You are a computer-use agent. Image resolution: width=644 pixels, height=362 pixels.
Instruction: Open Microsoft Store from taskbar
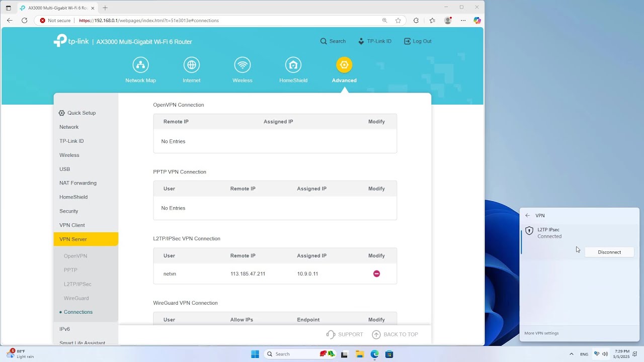389,354
